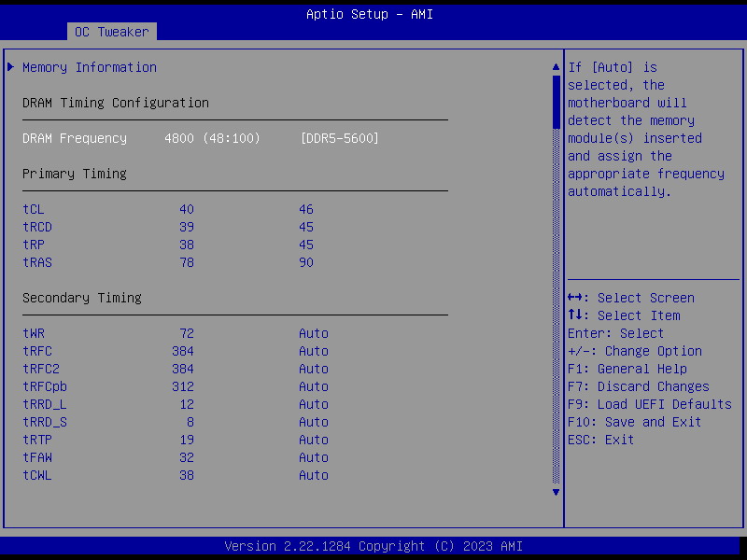Click the Primary Timing section heading
The image size is (747, 560).
(75, 174)
